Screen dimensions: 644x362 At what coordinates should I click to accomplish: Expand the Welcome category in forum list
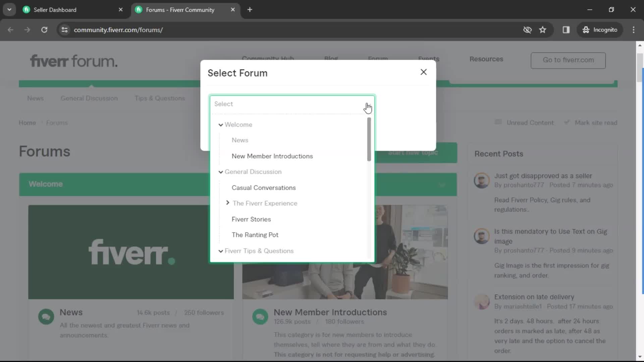[221, 124]
